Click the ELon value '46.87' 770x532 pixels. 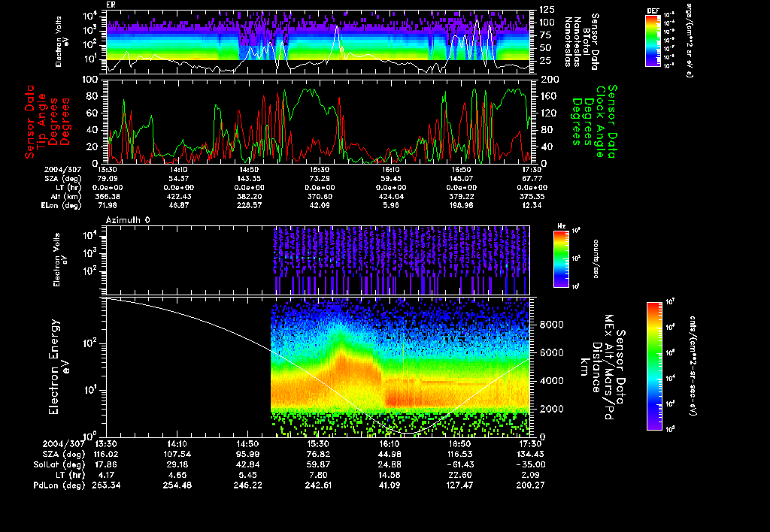tap(177, 206)
